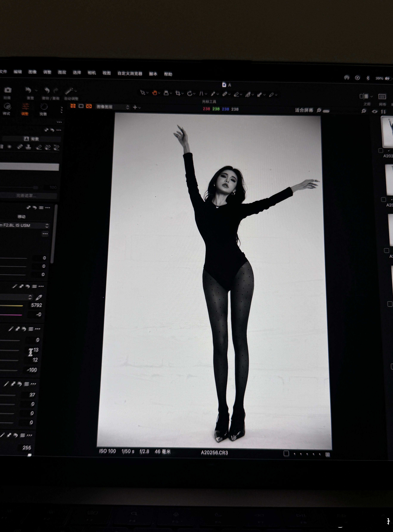Check the box under the second thumbnail
This screenshot has width=393, height=532.
(383, 200)
